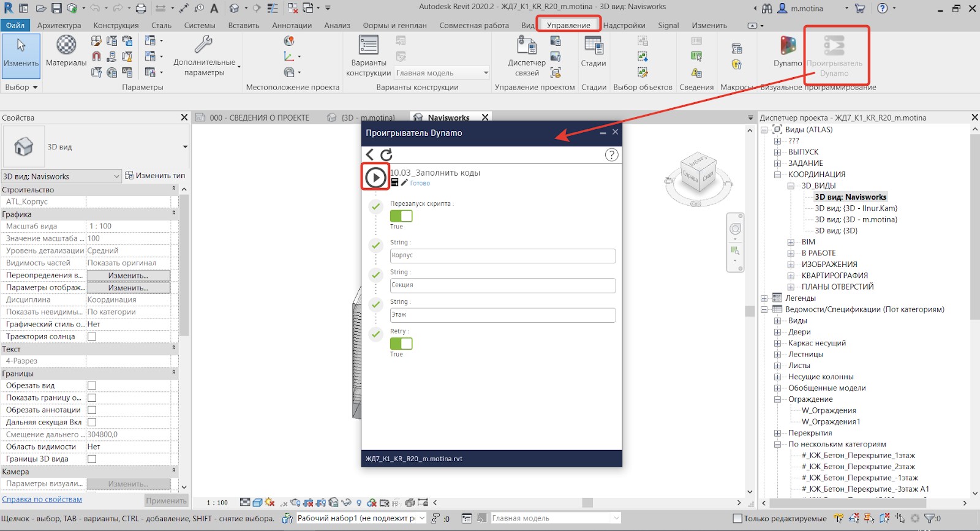This screenshot has height=531, width=980.
Task: Open the Выбор panel dropdown
Action: [21, 87]
